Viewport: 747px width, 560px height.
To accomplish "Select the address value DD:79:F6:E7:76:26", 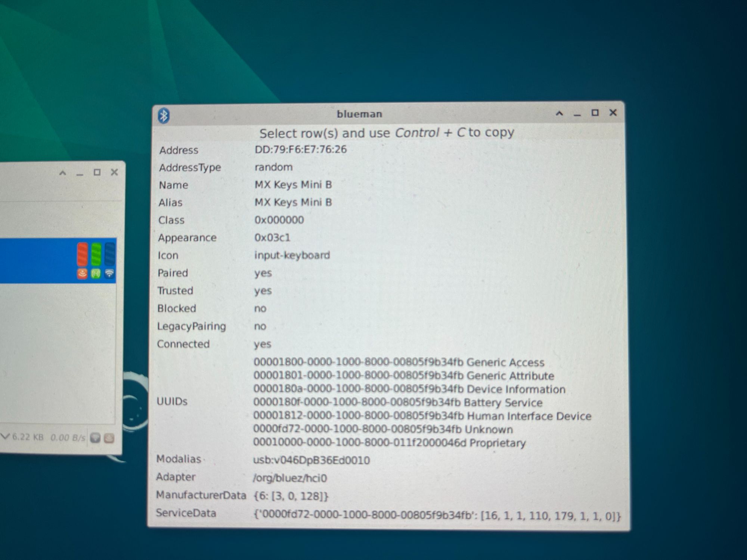I will pyautogui.click(x=301, y=149).
